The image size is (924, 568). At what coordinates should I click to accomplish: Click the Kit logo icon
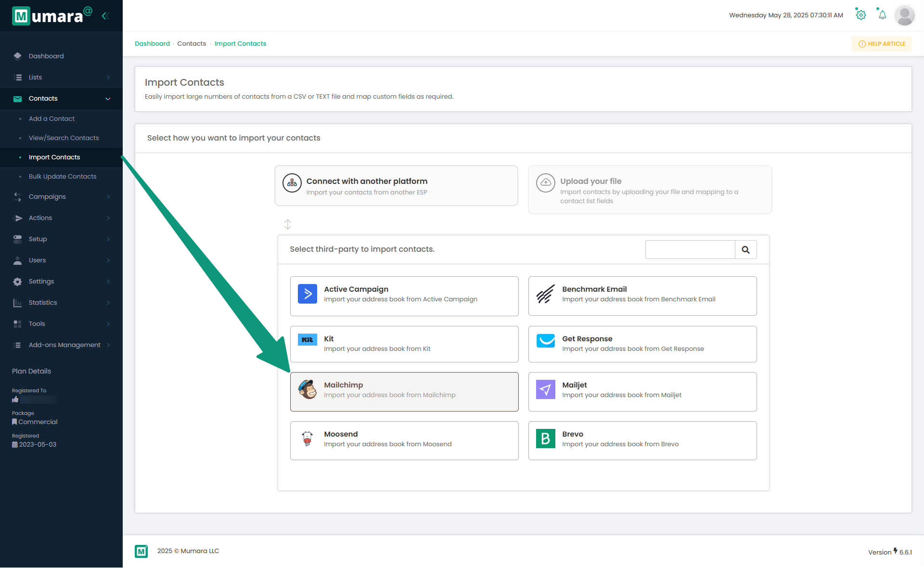point(308,339)
